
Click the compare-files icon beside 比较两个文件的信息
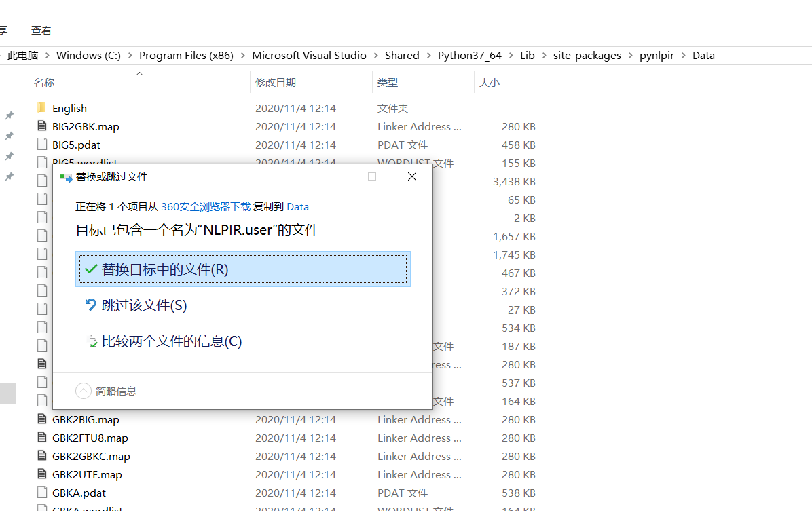90,341
